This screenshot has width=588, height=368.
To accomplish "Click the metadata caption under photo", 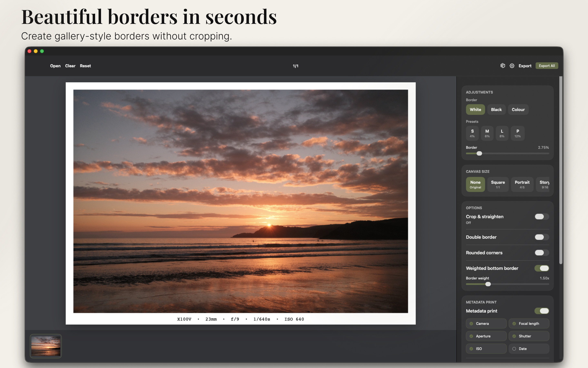I will 241,319.
